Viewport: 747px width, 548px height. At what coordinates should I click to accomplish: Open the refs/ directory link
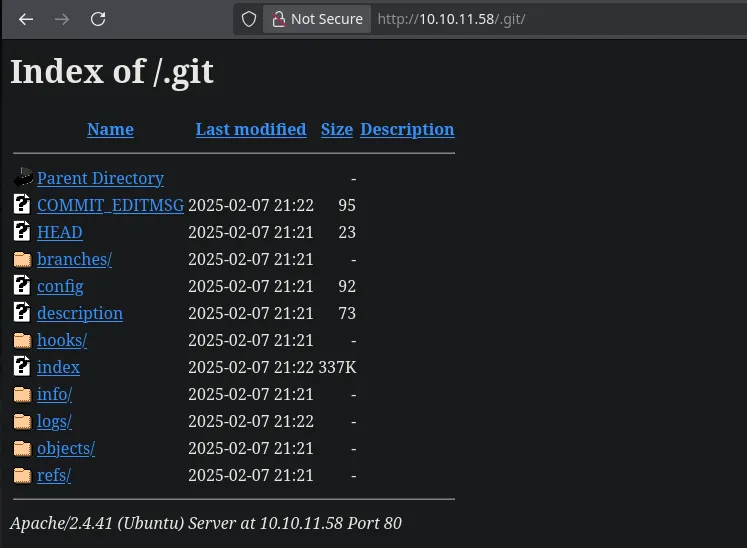pyautogui.click(x=54, y=475)
